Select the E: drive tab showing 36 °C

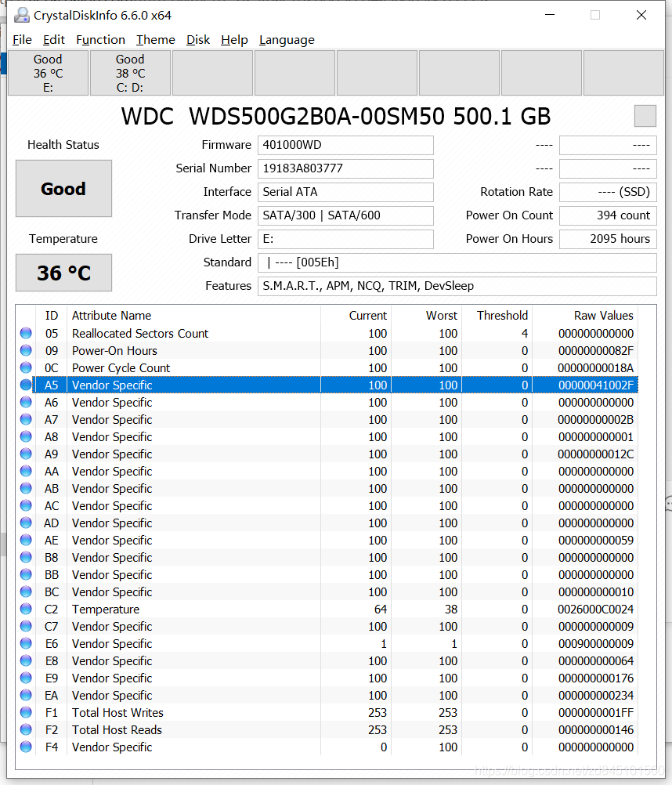point(48,73)
